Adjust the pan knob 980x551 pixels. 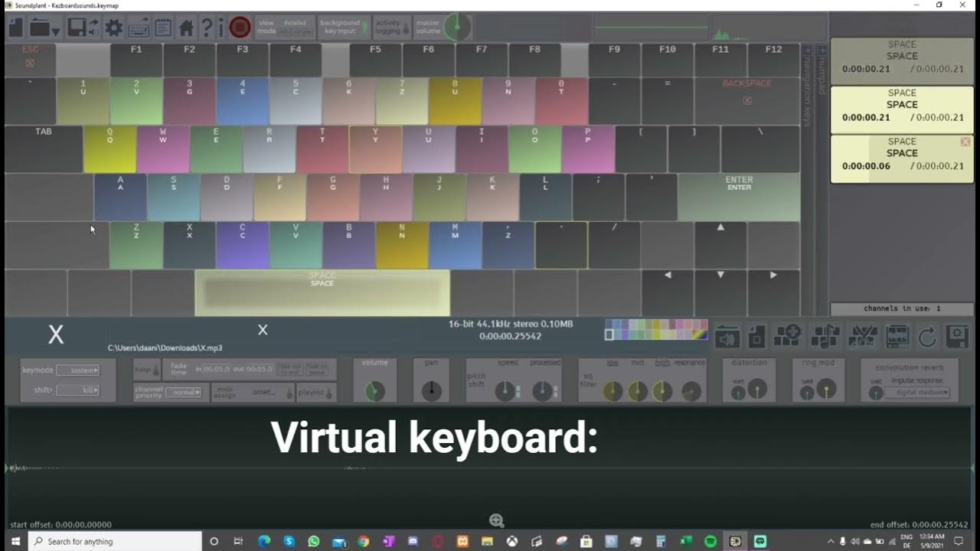(432, 391)
